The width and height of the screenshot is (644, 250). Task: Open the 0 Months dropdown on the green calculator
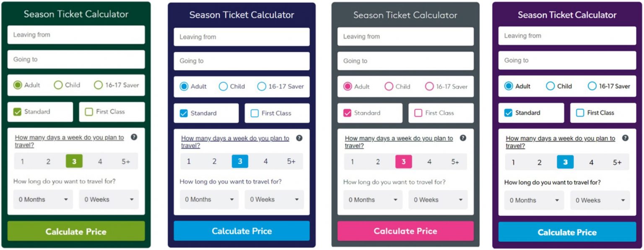pos(43,200)
